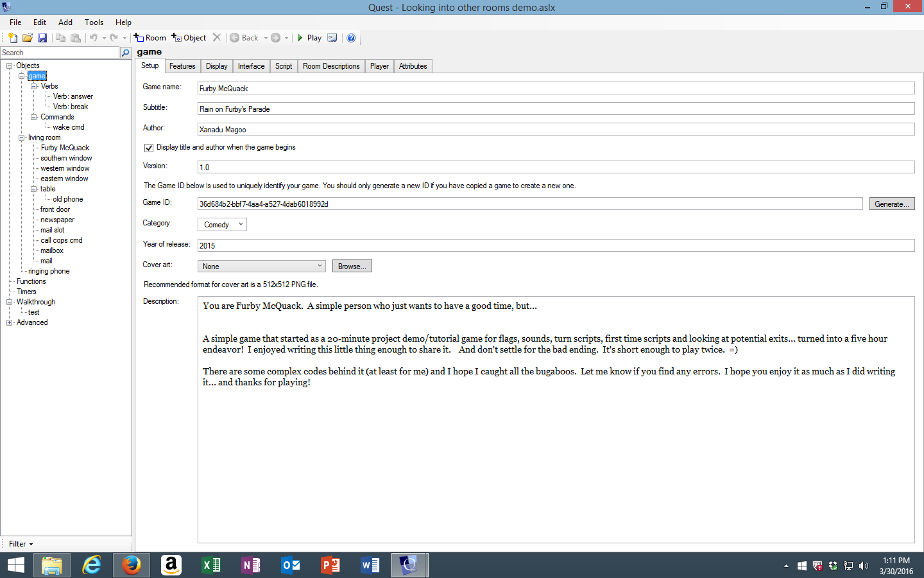Click the Generate button for Game ID

click(x=892, y=204)
